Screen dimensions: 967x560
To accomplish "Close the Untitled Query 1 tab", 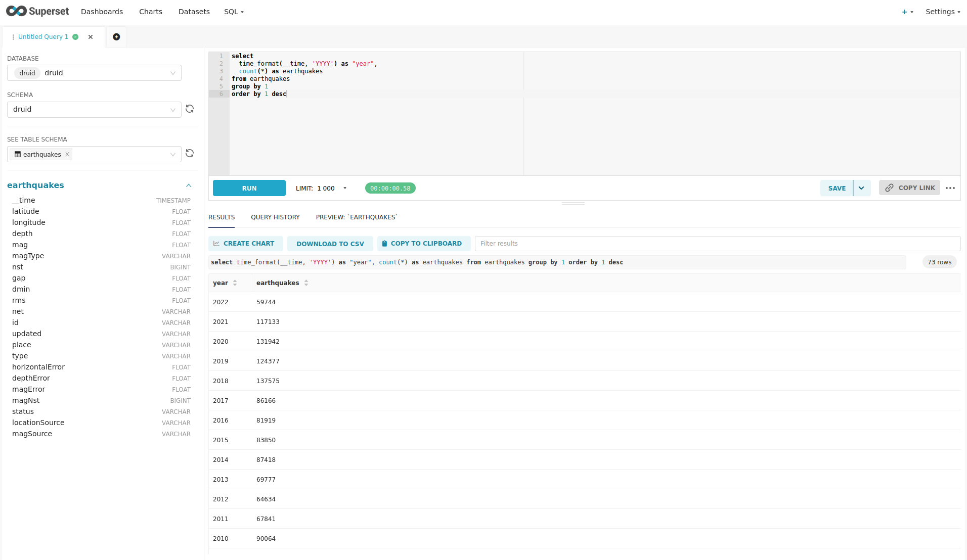I will coord(91,37).
